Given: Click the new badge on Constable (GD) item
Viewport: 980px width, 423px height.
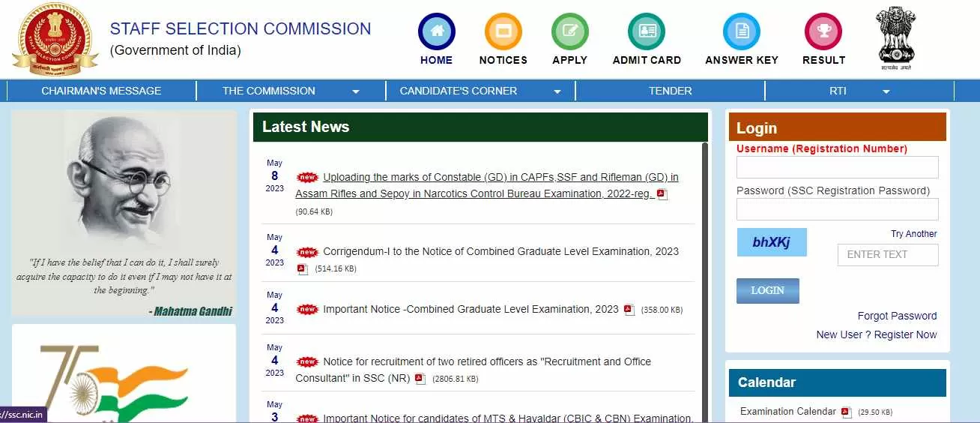Looking at the screenshot, I should pyautogui.click(x=307, y=178).
